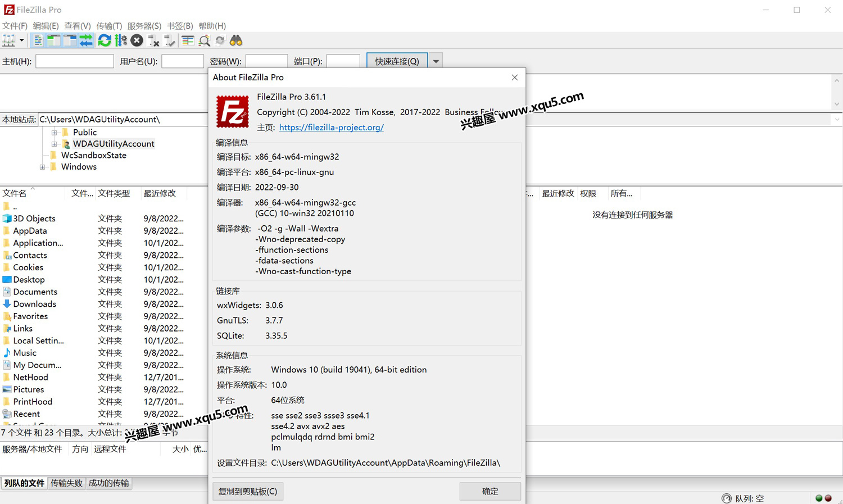Open the filezilla-project.org homepage link

pos(331,128)
